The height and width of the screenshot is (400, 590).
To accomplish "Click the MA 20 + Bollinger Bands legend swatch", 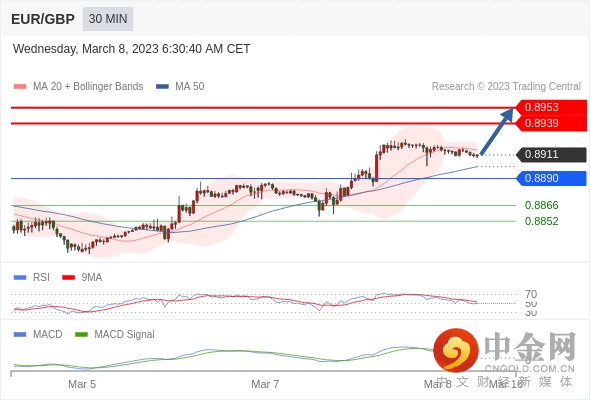I will 20,87.
